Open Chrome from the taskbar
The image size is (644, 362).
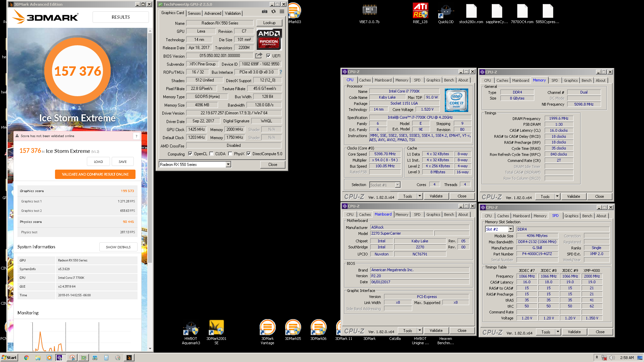(x=26, y=358)
